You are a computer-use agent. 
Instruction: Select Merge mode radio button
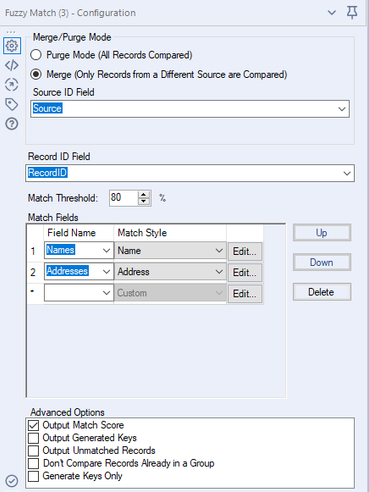tap(36, 74)
